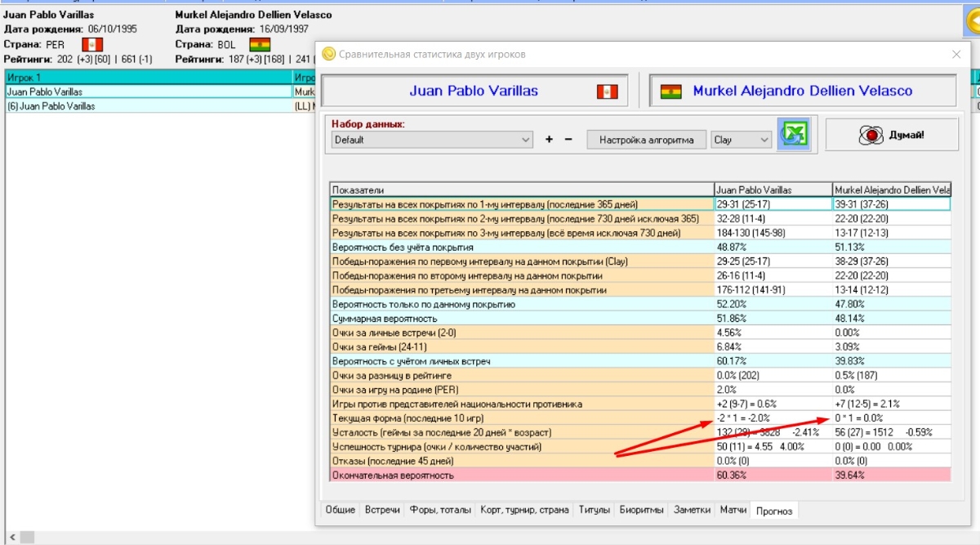
Task: Click the Excel export icon
Action: [x=794, y=134]
